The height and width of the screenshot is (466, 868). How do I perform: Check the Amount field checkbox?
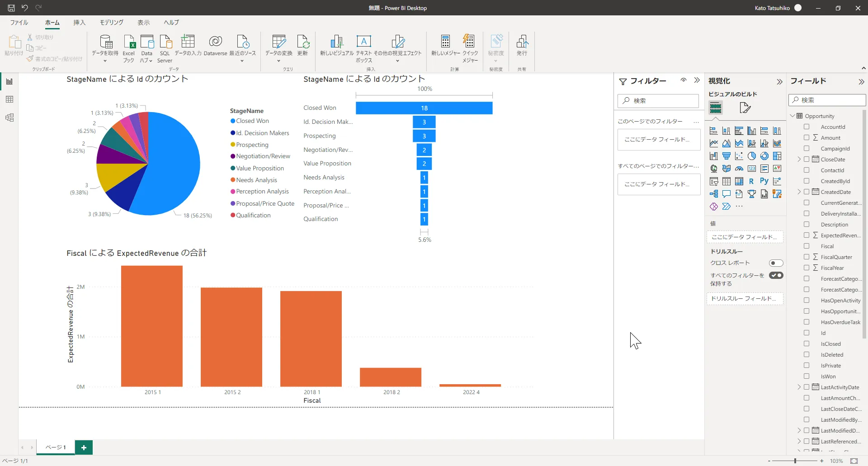tap(807, 137)
